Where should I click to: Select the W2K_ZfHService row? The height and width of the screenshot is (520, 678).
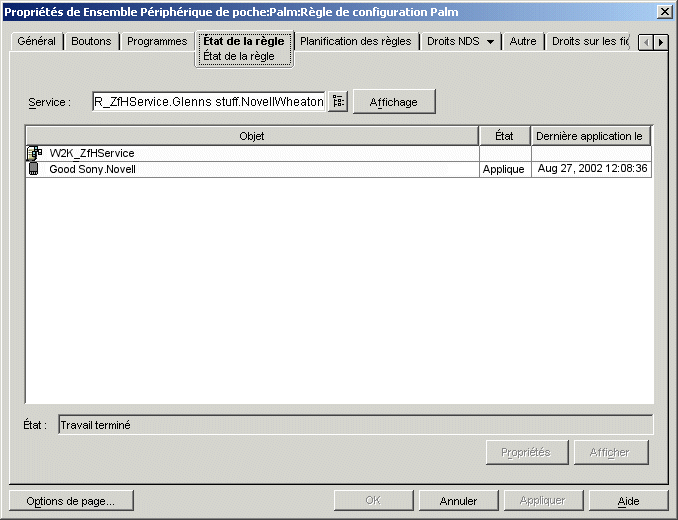point(339,153)
